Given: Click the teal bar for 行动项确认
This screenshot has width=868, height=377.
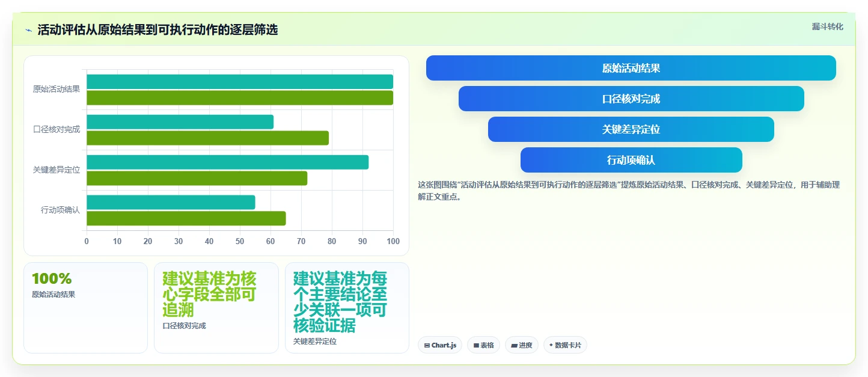Looking at the screenshot, I should [171, 203].
